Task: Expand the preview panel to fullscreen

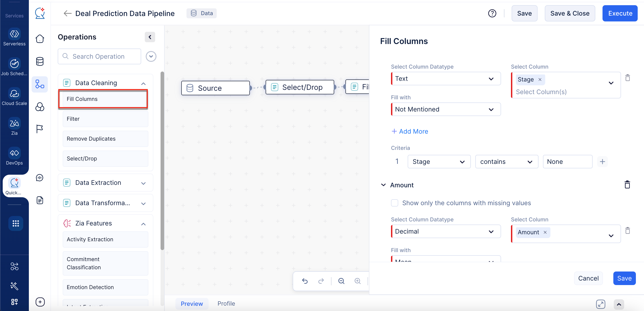Action: (600, 304)
